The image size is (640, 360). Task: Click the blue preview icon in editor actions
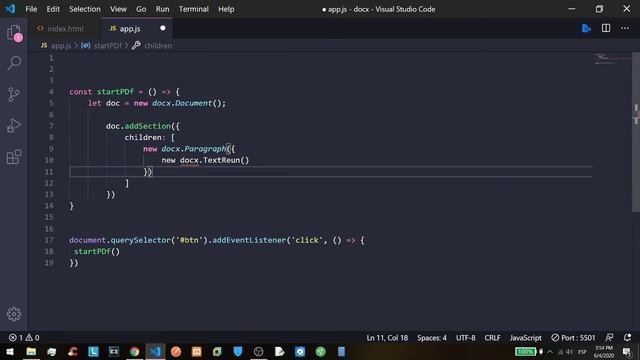[x=586, y=28]
